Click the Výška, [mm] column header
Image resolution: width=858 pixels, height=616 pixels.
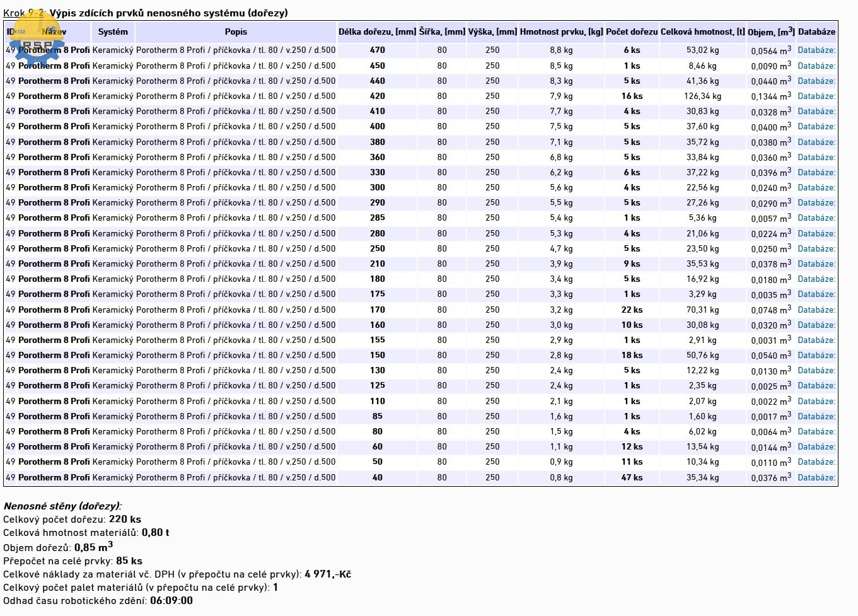point(492,32)
